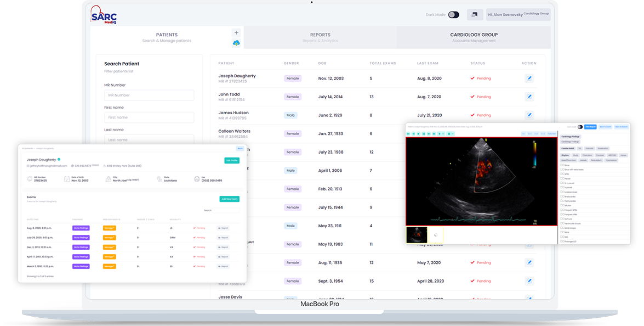Check the Sinus rhythm checkbox
644x326 pixels.
coord(562,164)
